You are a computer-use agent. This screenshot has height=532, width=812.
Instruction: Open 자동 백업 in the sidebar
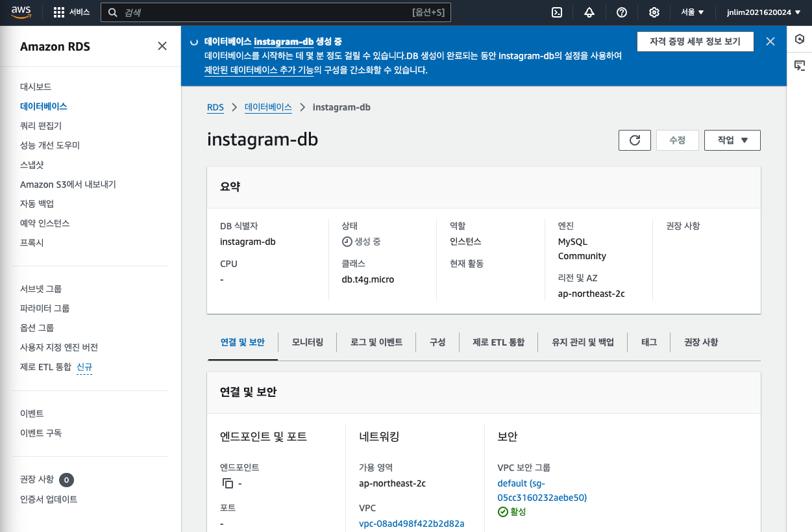[37, 204]
